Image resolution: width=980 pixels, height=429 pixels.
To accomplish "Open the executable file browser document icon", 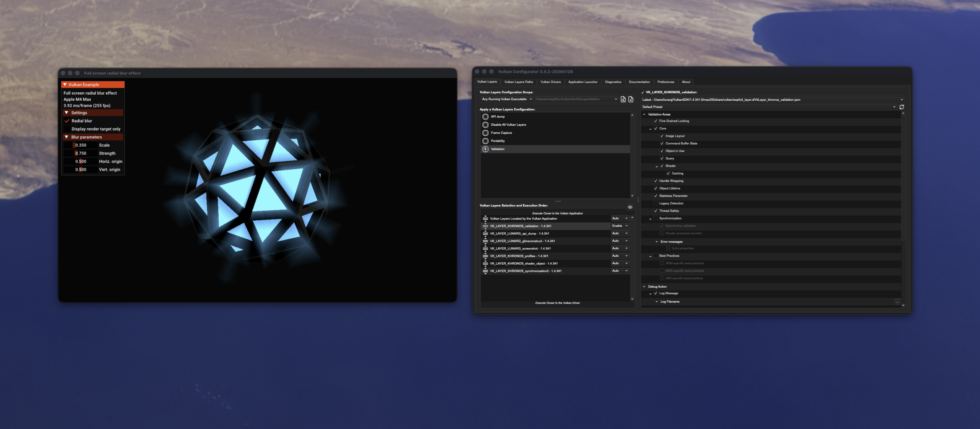I will tap(623, 99).
